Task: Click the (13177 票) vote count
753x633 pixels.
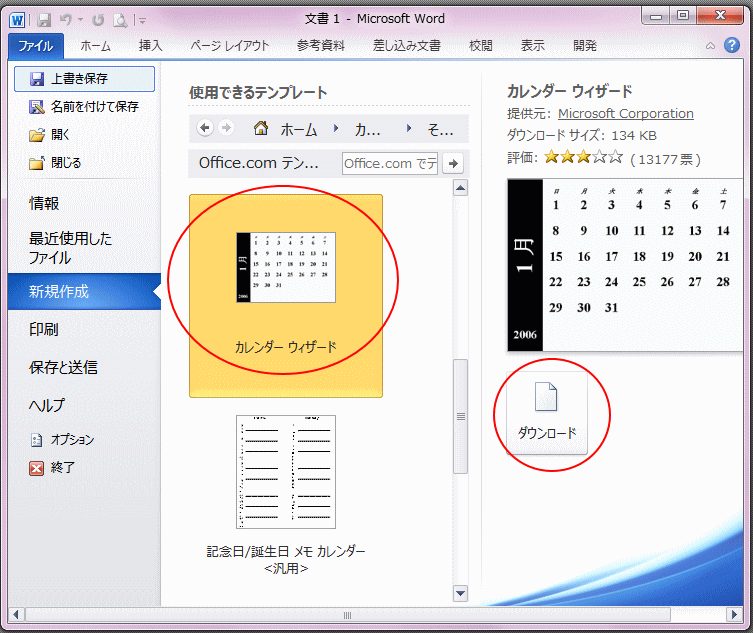Action: pos(666,159)
